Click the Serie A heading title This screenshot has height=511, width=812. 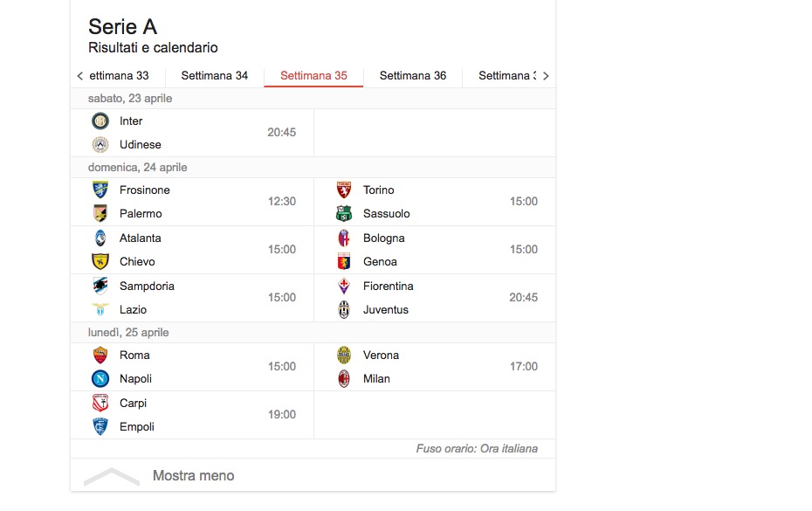(123, 27)
